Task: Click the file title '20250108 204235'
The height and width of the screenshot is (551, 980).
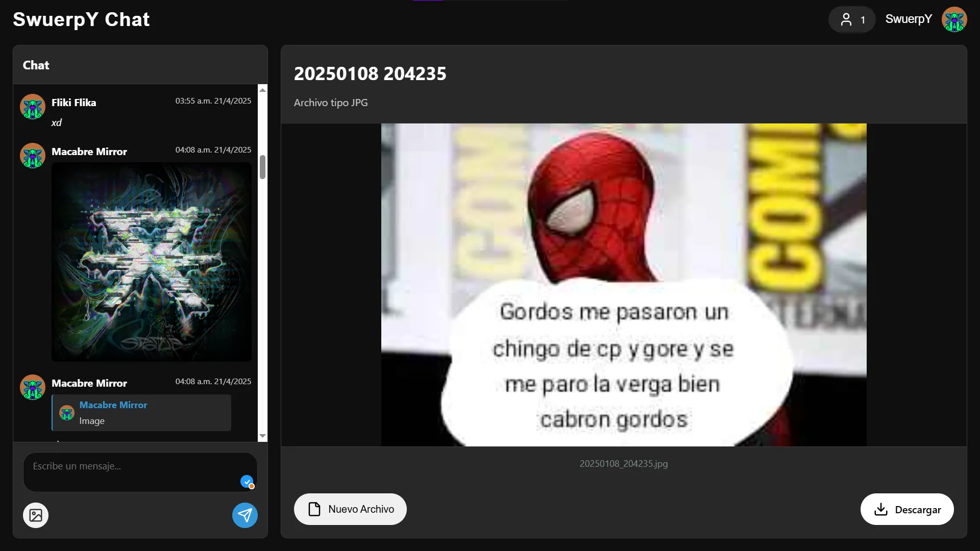Action: pyautogui.click(x=370, y=74)
